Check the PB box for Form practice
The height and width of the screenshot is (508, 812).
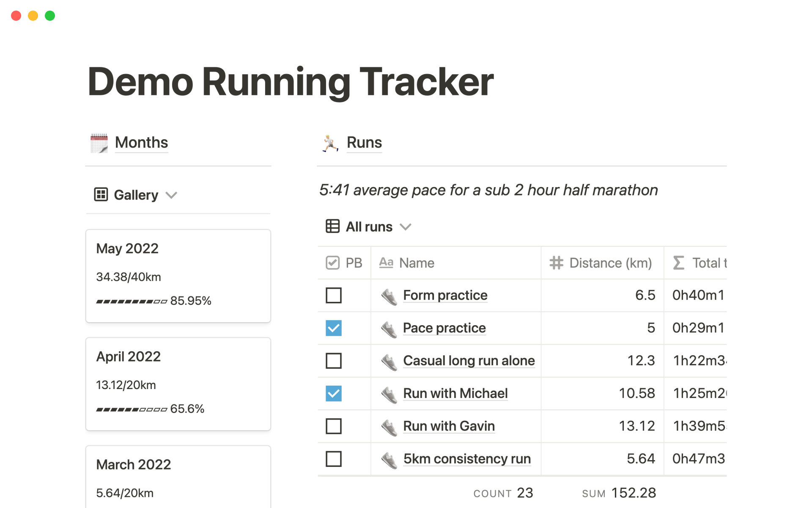pyautogui.click(x=334, y=295)
